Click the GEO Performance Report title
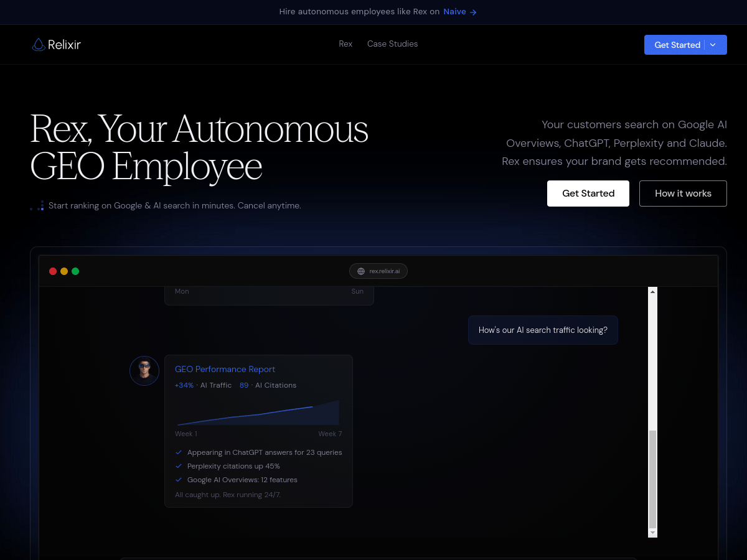This screenshot has width=747, height=560. click(225, 369)
